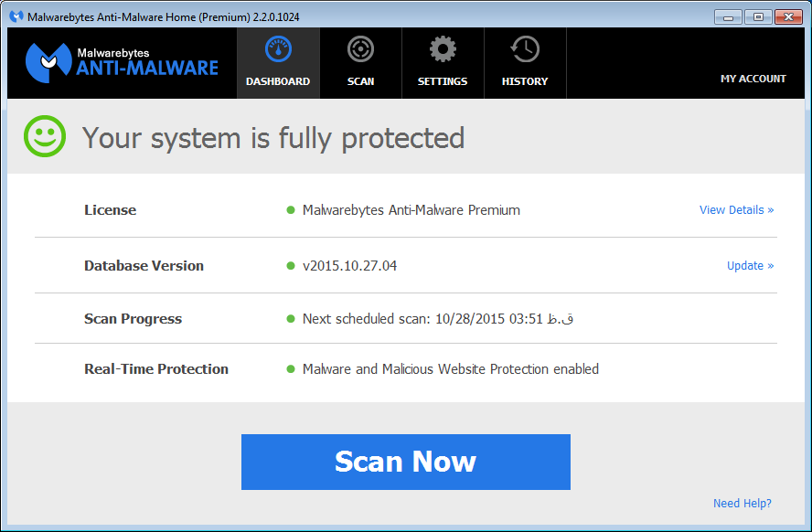The height and width of the screenshot is (532, 812).
Task: Click the window title text
Action: coord(163,17)
